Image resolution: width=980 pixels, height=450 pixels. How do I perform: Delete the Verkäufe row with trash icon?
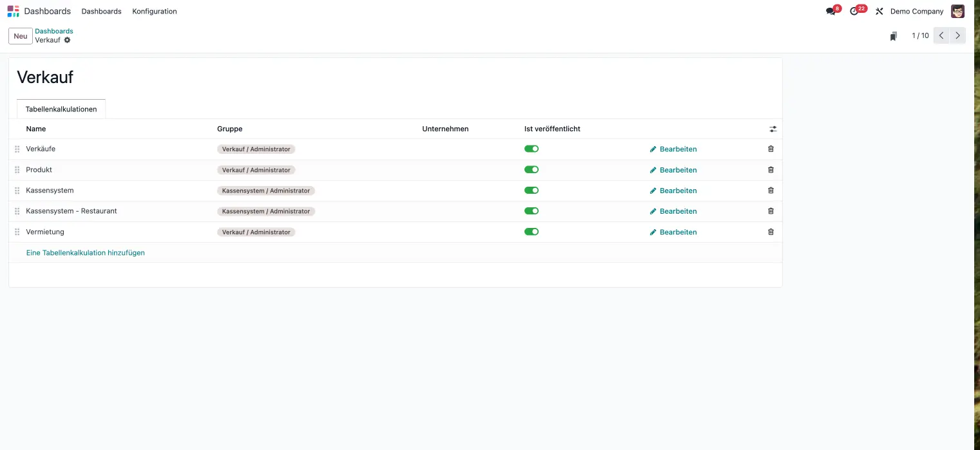coord(771,149)
